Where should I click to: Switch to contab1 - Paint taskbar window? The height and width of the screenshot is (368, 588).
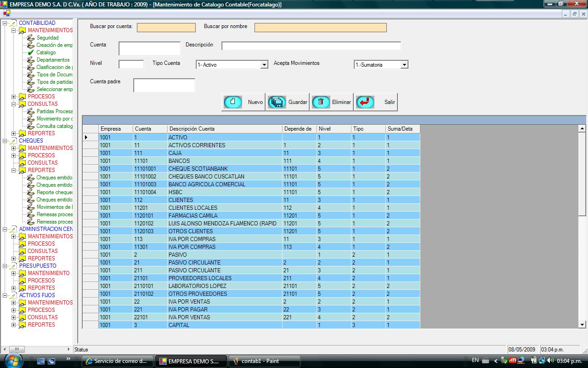(264, 361)
